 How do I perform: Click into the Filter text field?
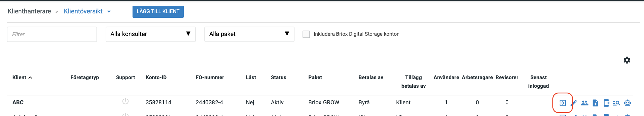pos(52,34)
